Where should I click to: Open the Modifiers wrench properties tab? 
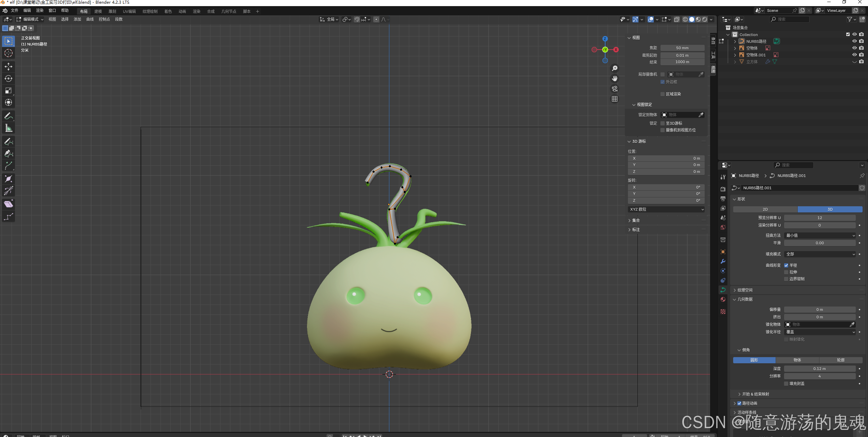[723, 261]
